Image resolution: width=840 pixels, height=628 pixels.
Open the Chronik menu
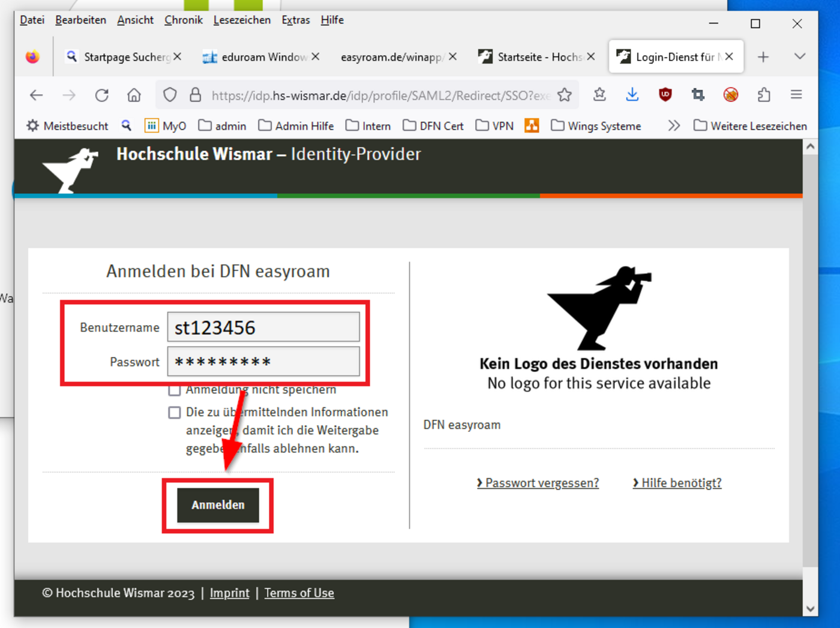[183, 20]
